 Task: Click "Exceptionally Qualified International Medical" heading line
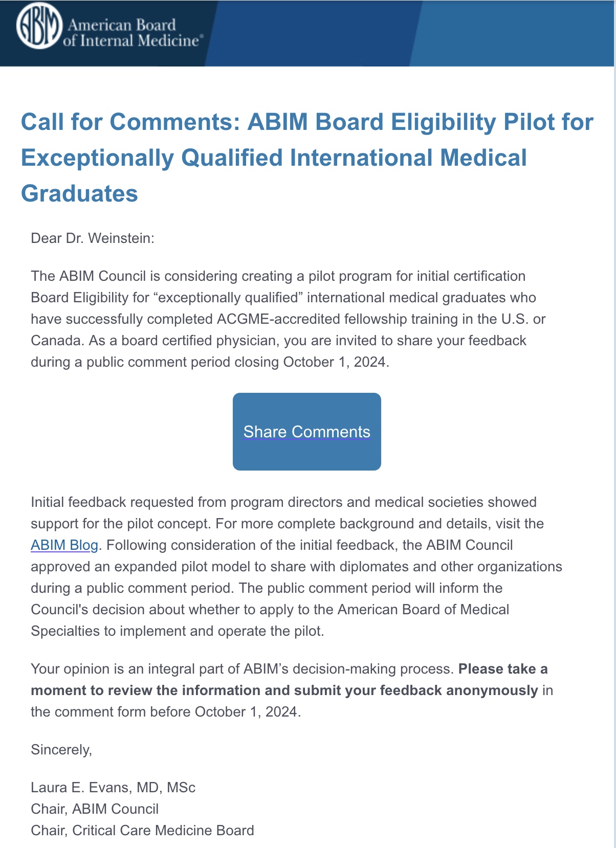point(274,158)
